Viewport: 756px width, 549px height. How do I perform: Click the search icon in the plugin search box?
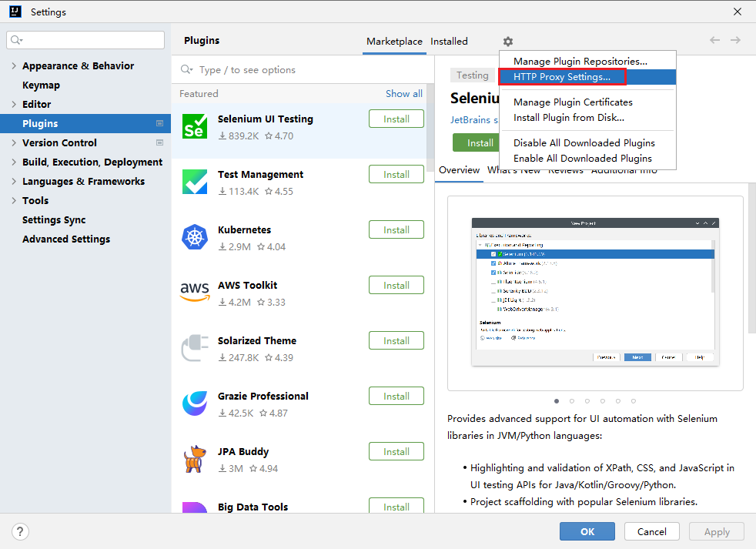coord(186,69)
